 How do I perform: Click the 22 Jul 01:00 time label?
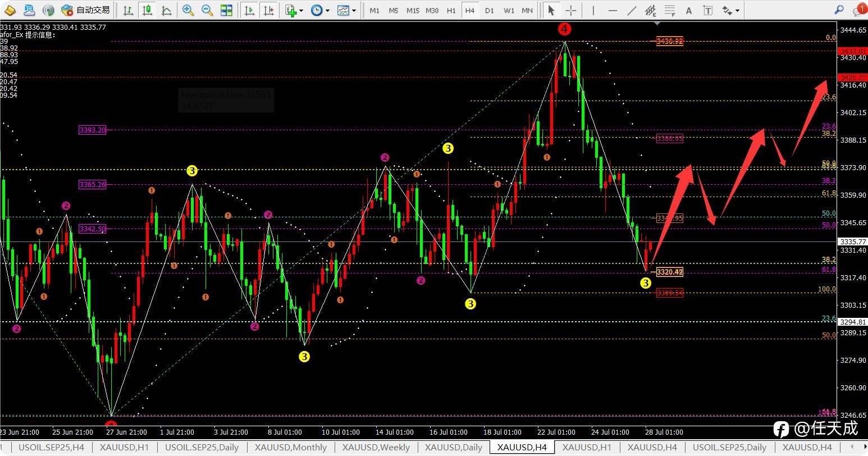(x=556, y=432)
